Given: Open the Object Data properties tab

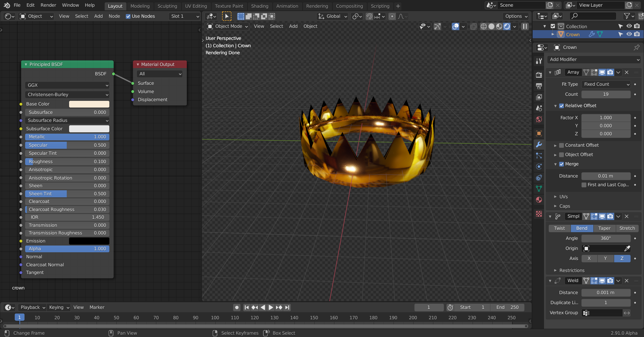Looking at the screenshot, I should 539,189.
